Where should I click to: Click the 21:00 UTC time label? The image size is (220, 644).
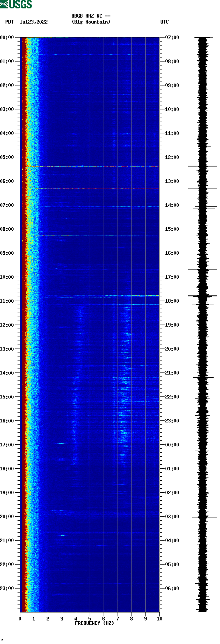tap(172, 373)
